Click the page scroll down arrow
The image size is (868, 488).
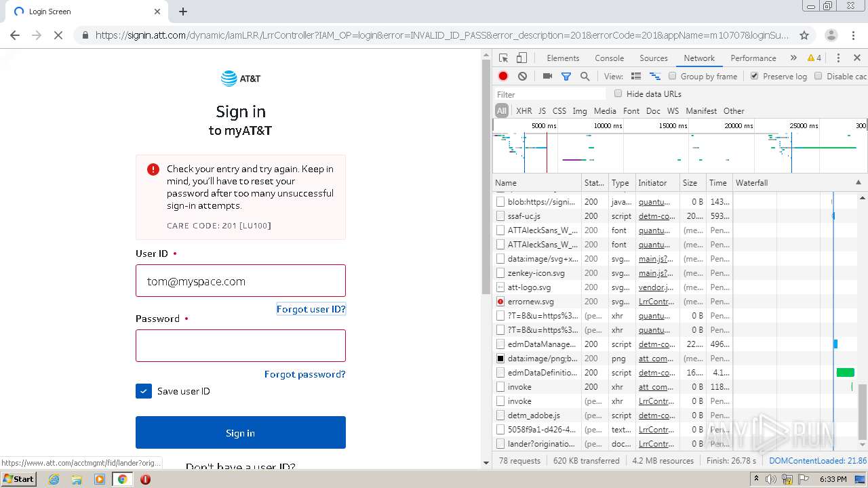(x=486, y=463)
